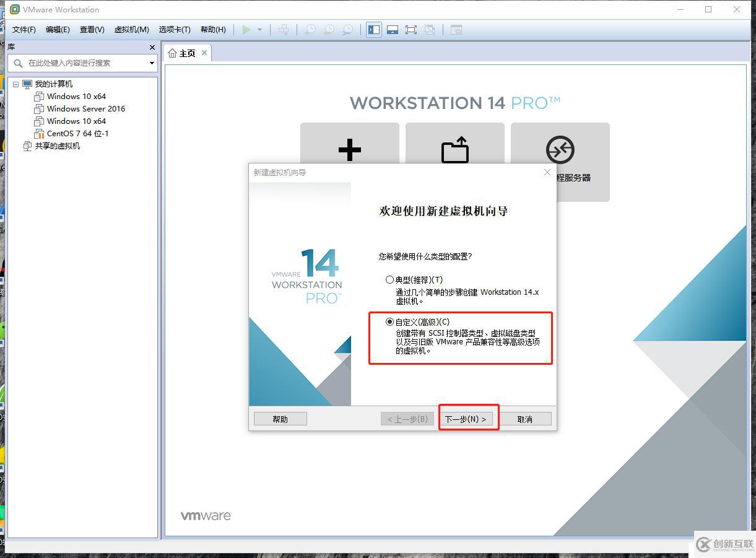This screenshot has width=756, height=558.
Task: Click the 帮助 button in wizard
Action: tap(280, 419)
